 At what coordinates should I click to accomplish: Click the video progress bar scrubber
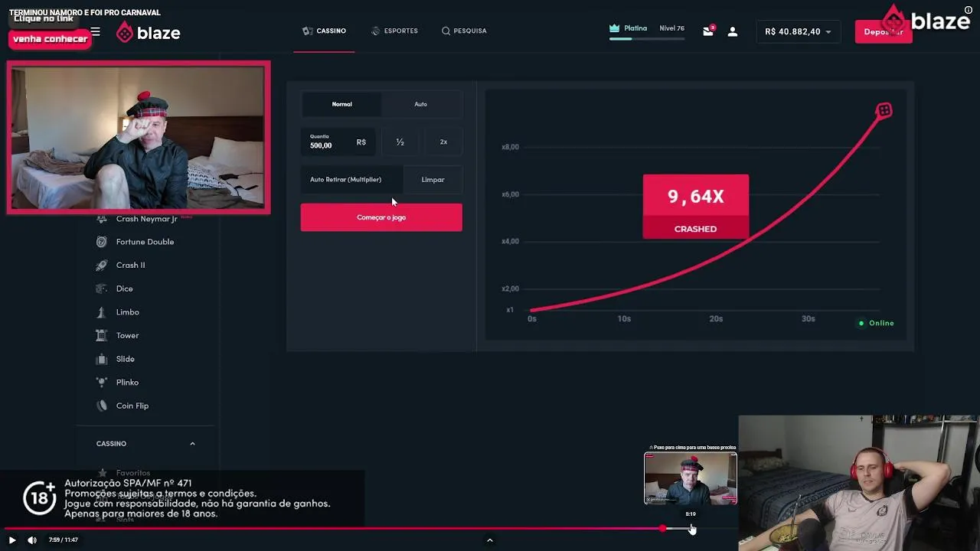click(x=662, y=529)
